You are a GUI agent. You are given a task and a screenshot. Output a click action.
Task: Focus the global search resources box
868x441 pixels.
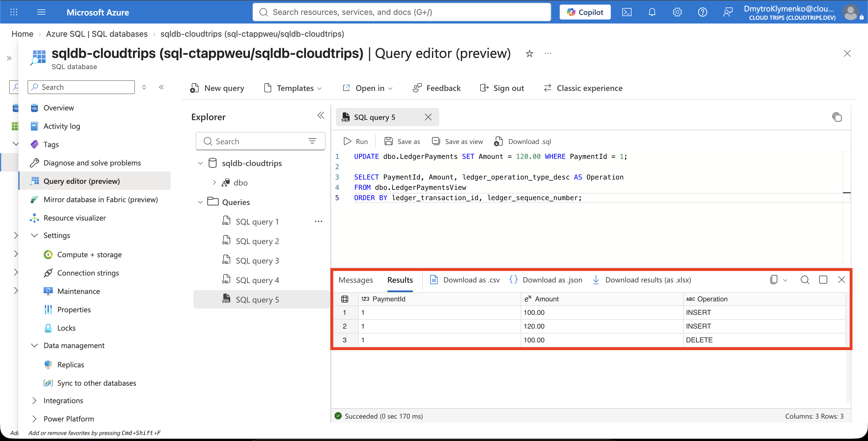pos(402,12)
